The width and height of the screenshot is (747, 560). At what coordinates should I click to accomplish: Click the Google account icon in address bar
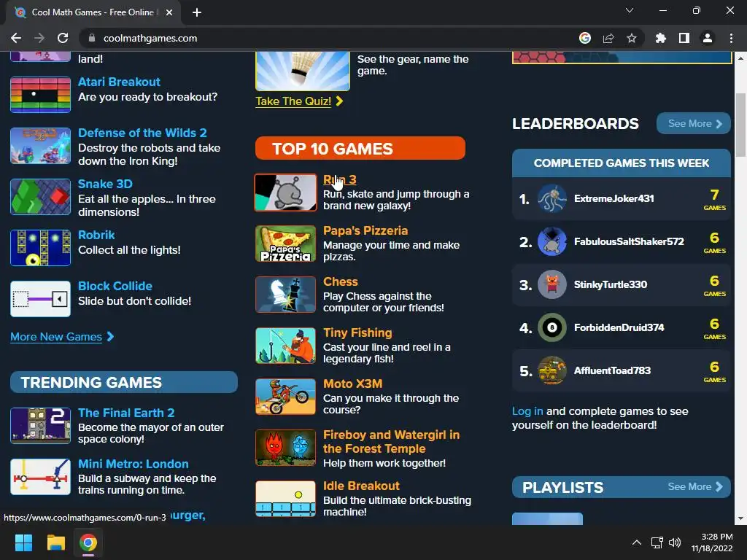585,38
